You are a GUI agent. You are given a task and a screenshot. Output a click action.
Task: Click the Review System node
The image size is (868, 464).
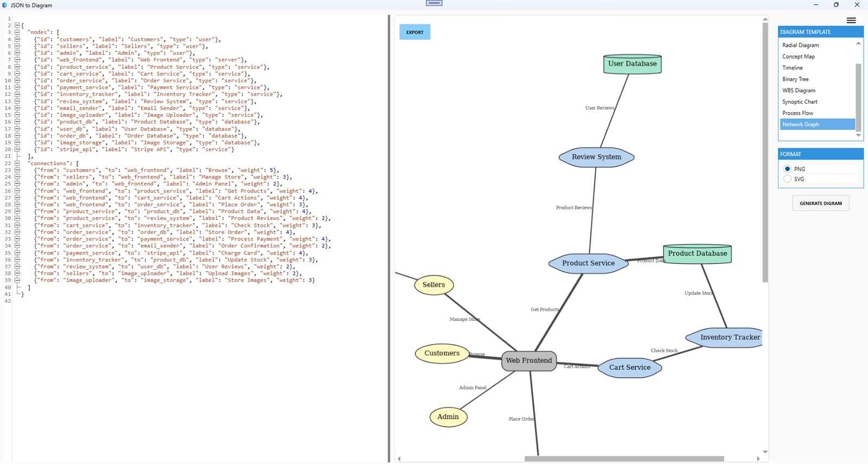tap(596, 157)
